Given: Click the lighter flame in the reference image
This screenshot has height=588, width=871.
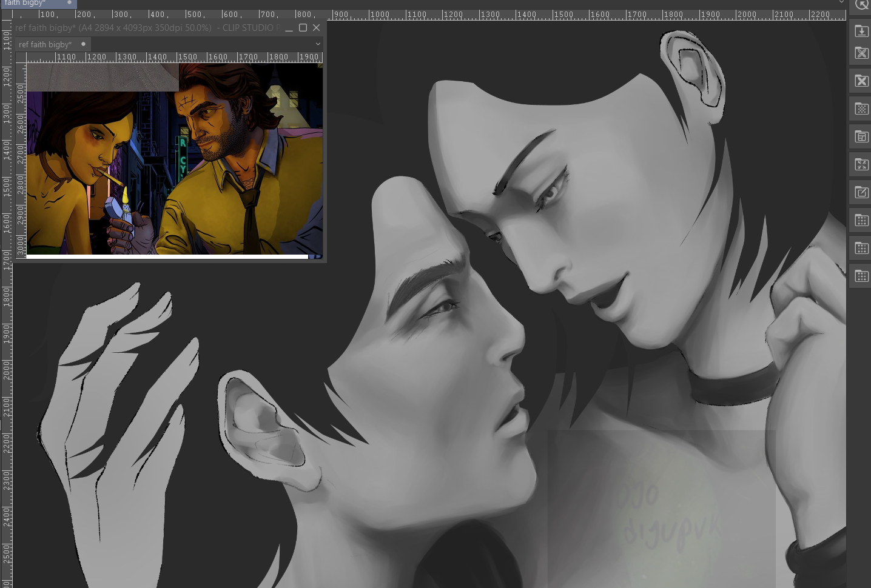Looking at the screenshot, I should click(126, 195).
